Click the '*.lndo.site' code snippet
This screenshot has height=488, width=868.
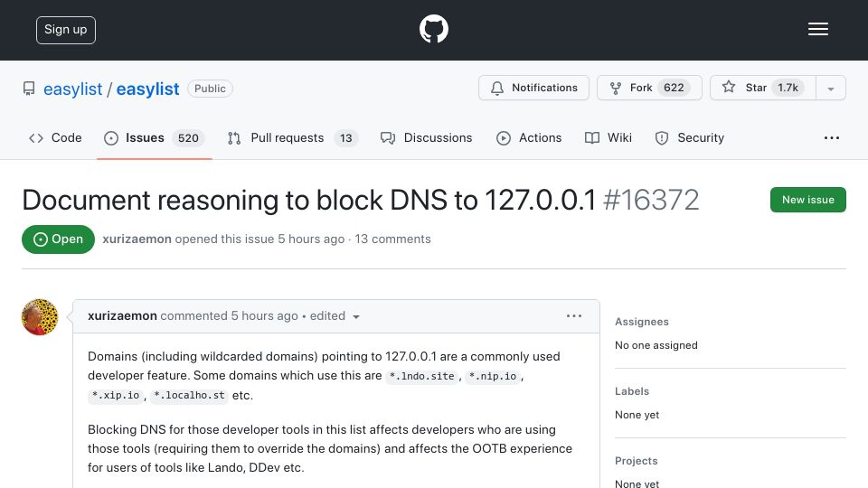[x=422, y=376]
